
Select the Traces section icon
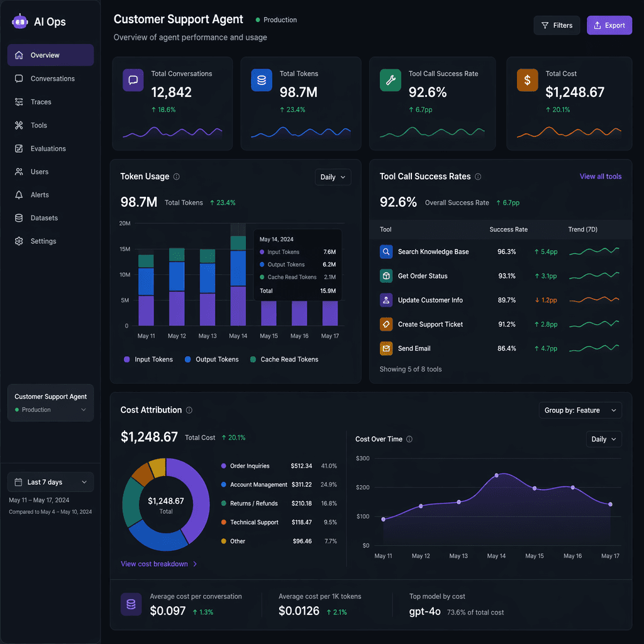click(x=19, y=102)
